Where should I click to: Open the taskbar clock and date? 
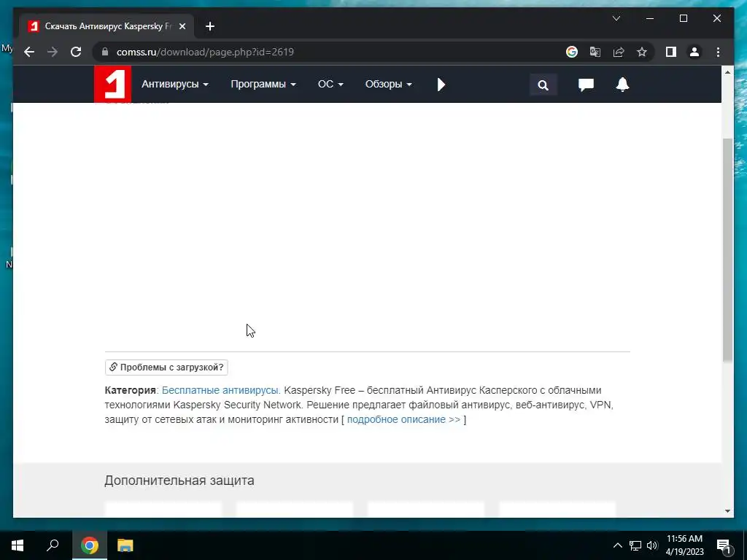[x=684, y=545]
